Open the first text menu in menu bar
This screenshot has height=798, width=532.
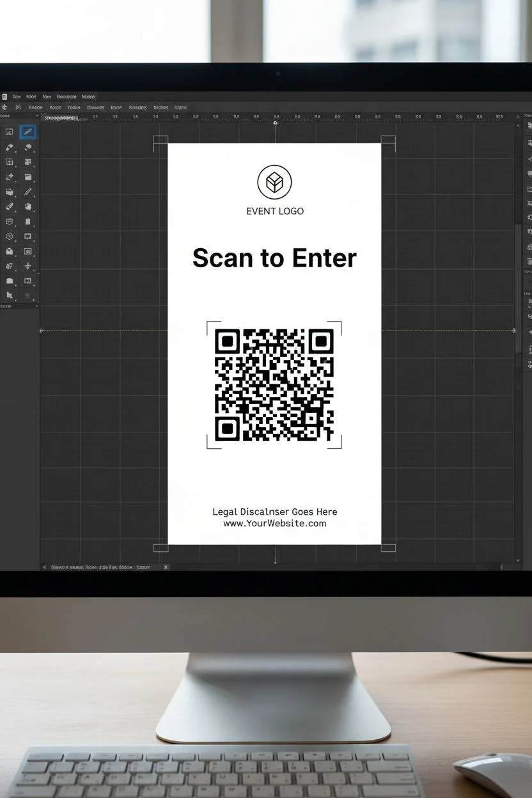[x=17, y=97]
